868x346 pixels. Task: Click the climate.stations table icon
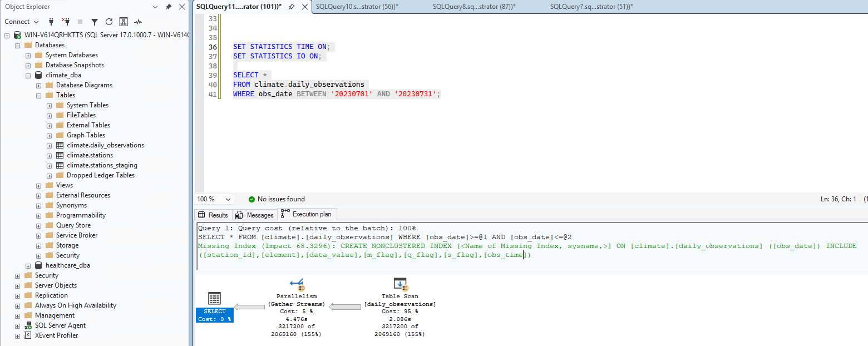[60, 155]
